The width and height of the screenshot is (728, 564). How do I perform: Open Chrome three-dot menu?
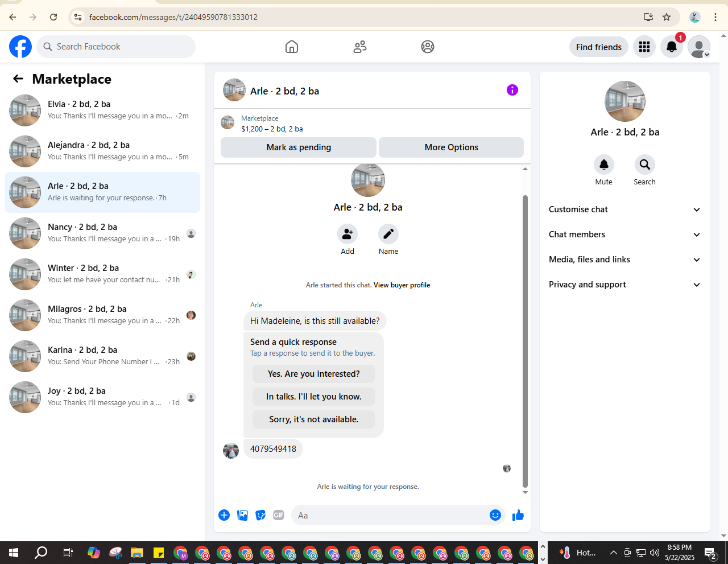pos(715,17)
